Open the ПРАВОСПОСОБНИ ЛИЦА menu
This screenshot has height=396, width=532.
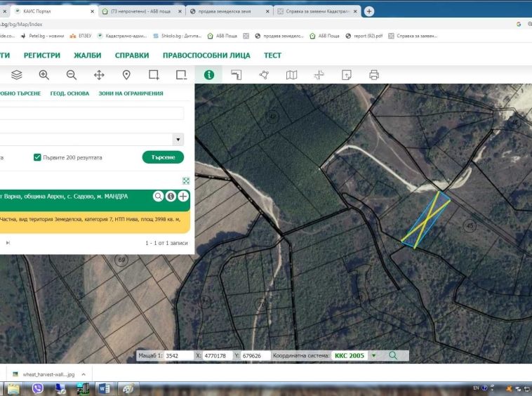[206, 55]
